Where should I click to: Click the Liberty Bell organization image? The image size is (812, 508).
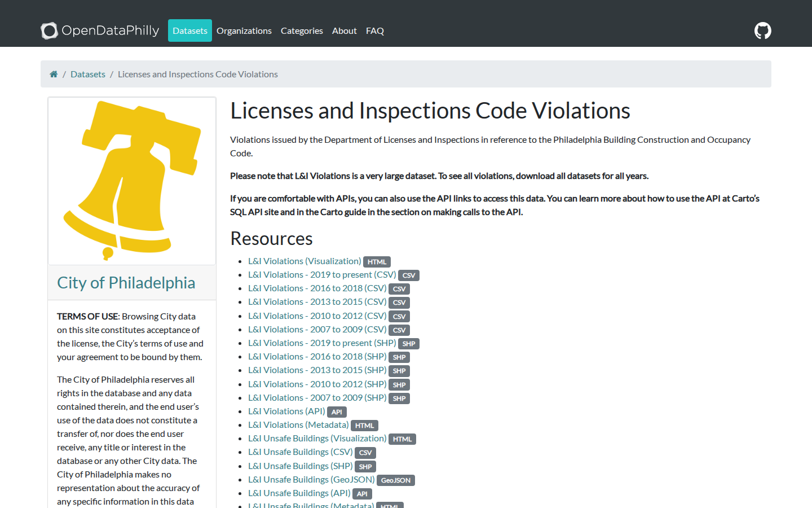click(132, 181)
